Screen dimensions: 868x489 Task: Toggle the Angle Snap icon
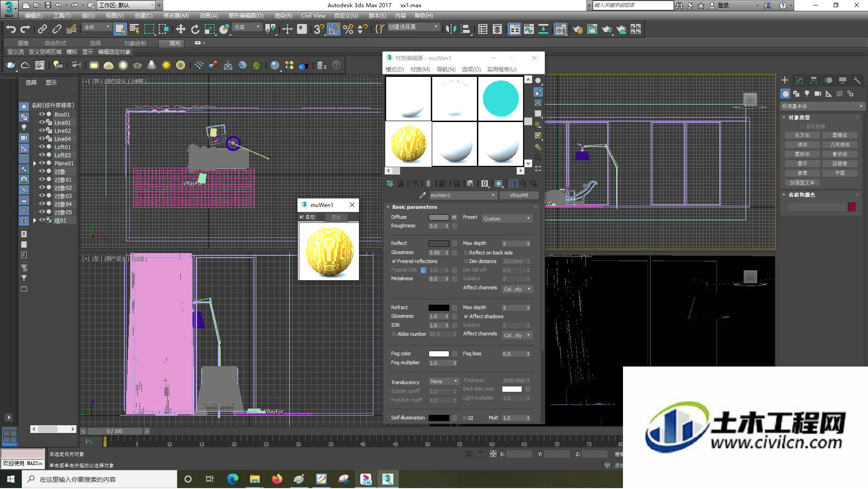334,29
